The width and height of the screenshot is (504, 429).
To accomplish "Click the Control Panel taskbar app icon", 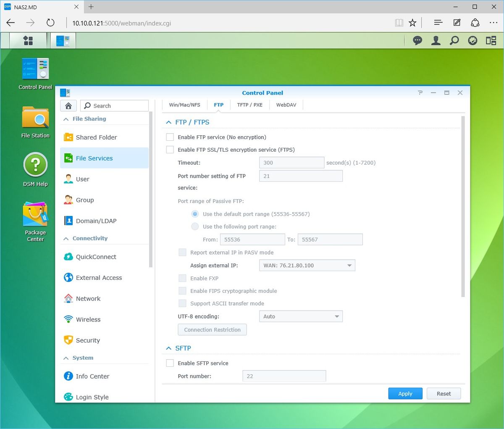I will [63, 40].
